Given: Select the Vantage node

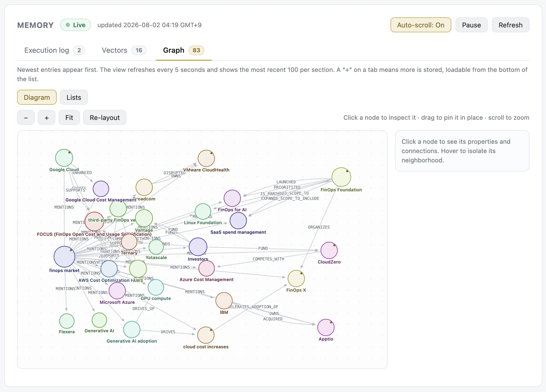Looking at the screenshot, I should click(144, 218).
